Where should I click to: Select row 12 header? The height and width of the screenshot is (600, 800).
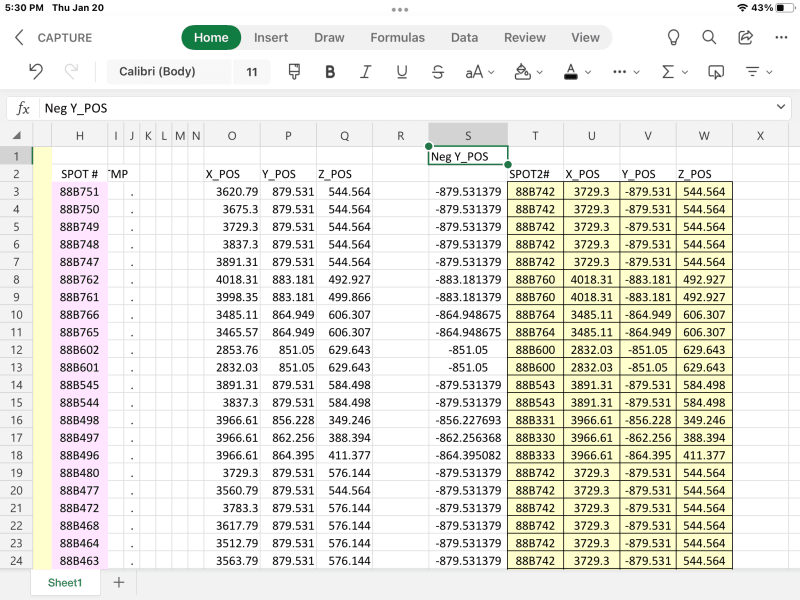[16, 350]
